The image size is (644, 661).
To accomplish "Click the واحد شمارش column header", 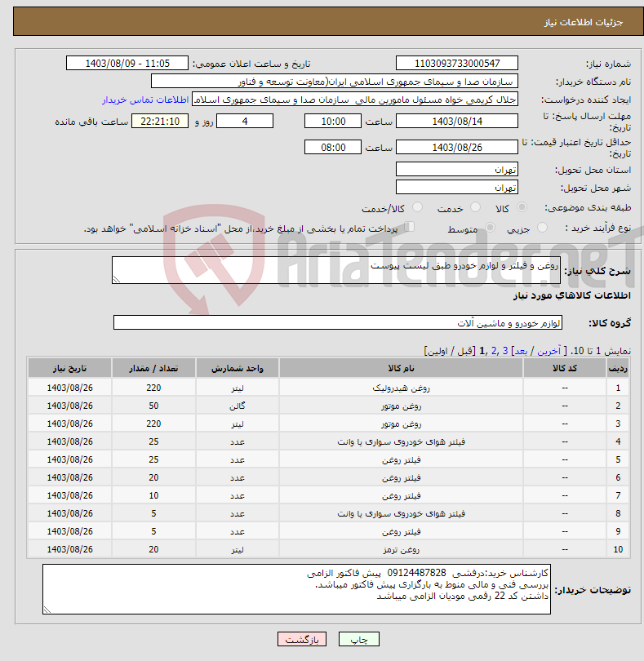I will [x=237, y=368].
